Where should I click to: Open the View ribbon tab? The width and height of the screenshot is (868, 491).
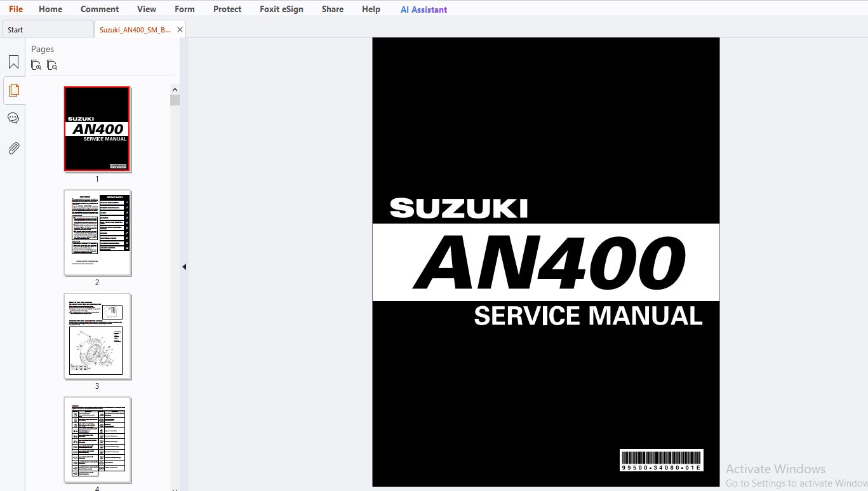point(147,9)
